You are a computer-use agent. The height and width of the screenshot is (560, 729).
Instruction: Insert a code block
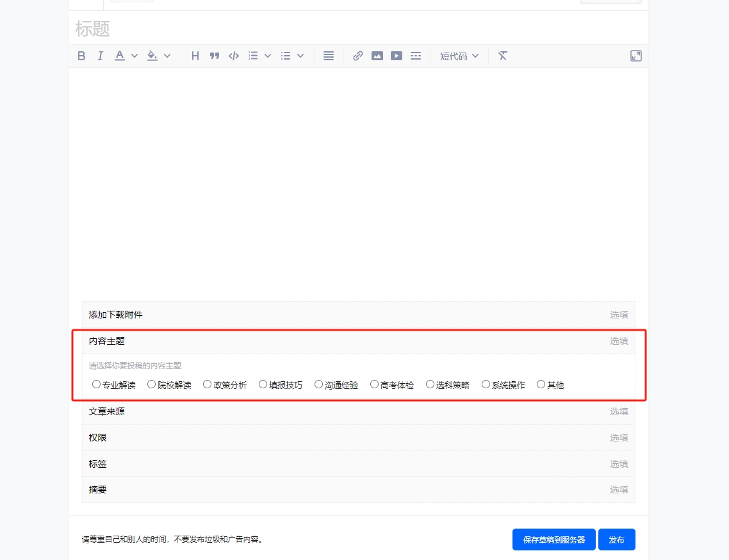pyautogui.click(x=233, y=56)
